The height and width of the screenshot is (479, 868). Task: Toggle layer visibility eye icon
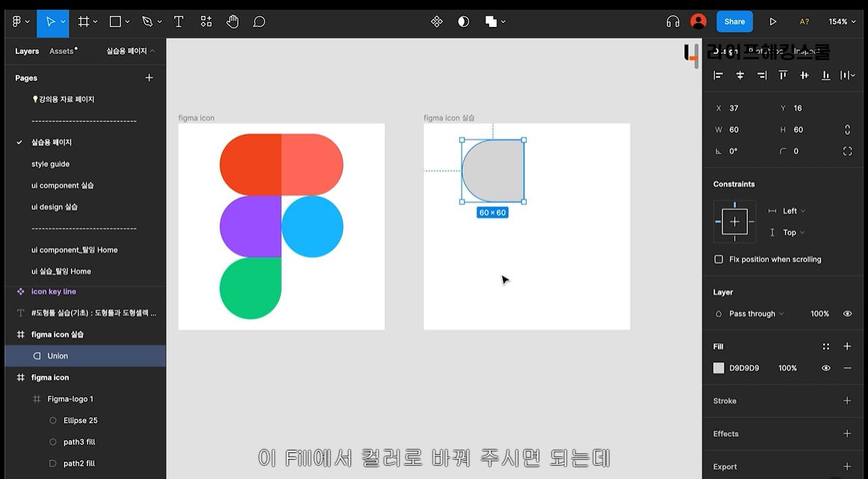pos(847,313)
